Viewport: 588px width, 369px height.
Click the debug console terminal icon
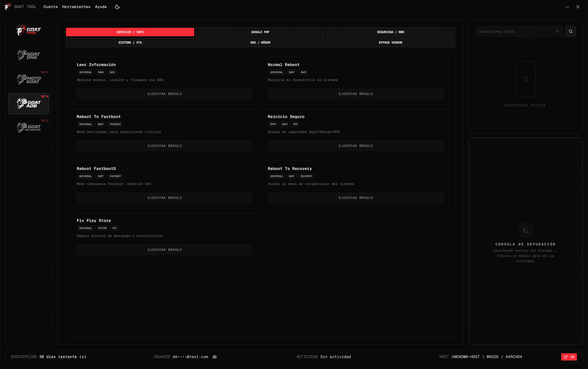coord(525,230)
